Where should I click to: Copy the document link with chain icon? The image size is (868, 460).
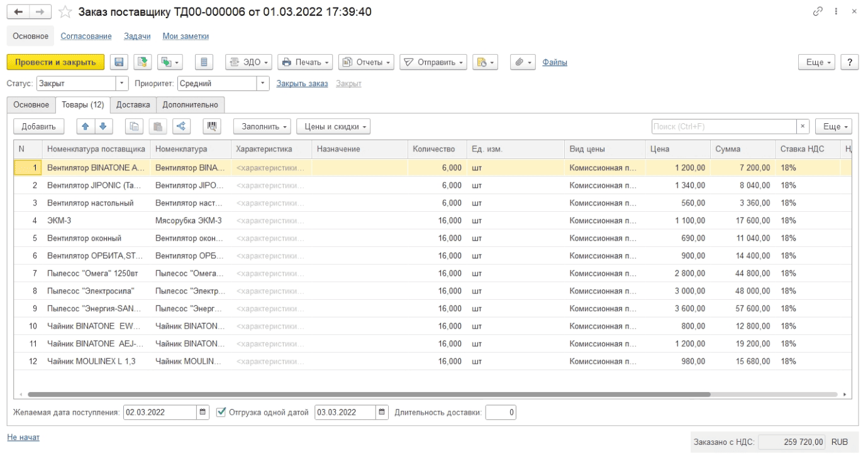pos(818,12)
